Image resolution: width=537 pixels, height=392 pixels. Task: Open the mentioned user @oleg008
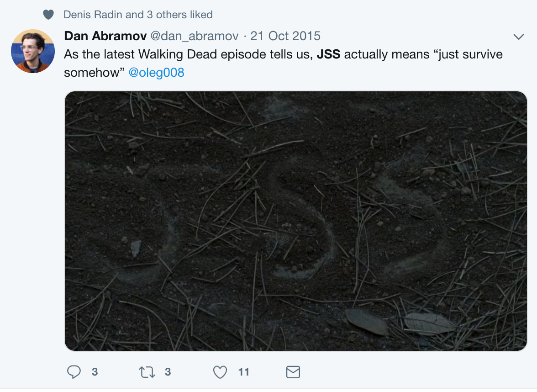[x=156, y=73]
